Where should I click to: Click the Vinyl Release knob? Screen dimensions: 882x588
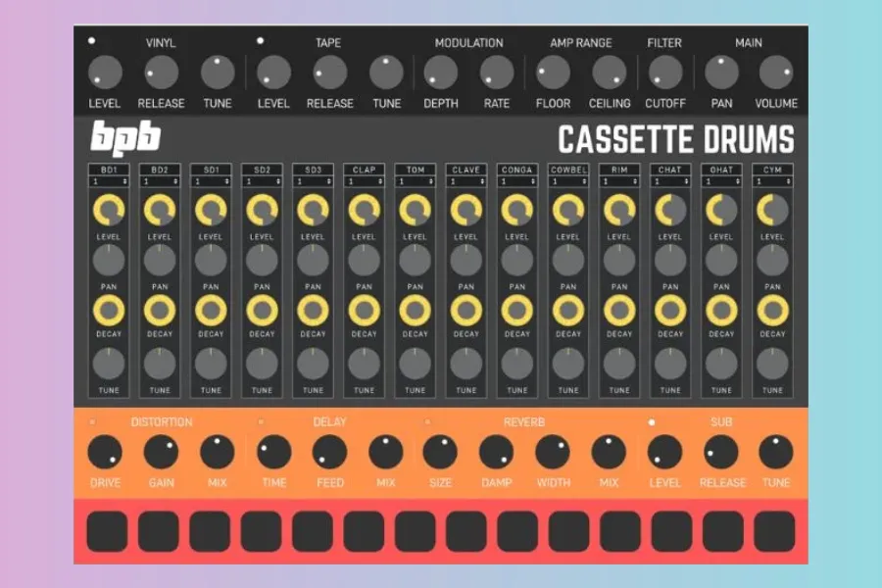click(x=162, y=72)
